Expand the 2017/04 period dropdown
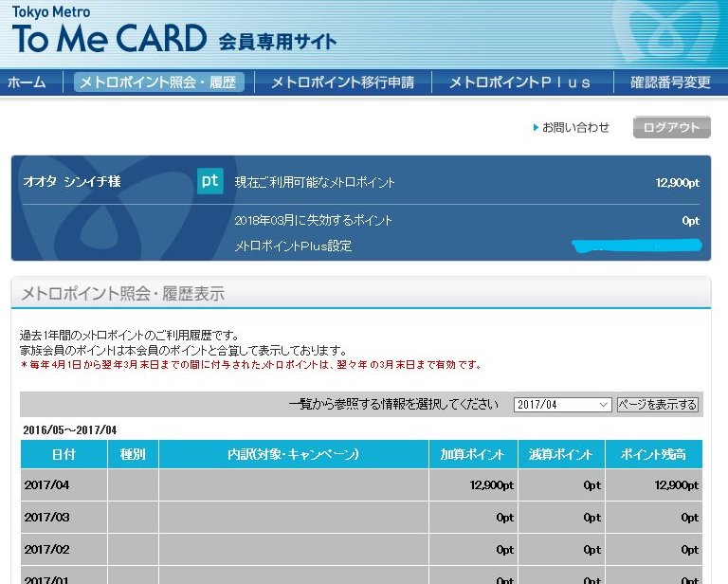Screen dimensions: 728x584 (562, 404)
